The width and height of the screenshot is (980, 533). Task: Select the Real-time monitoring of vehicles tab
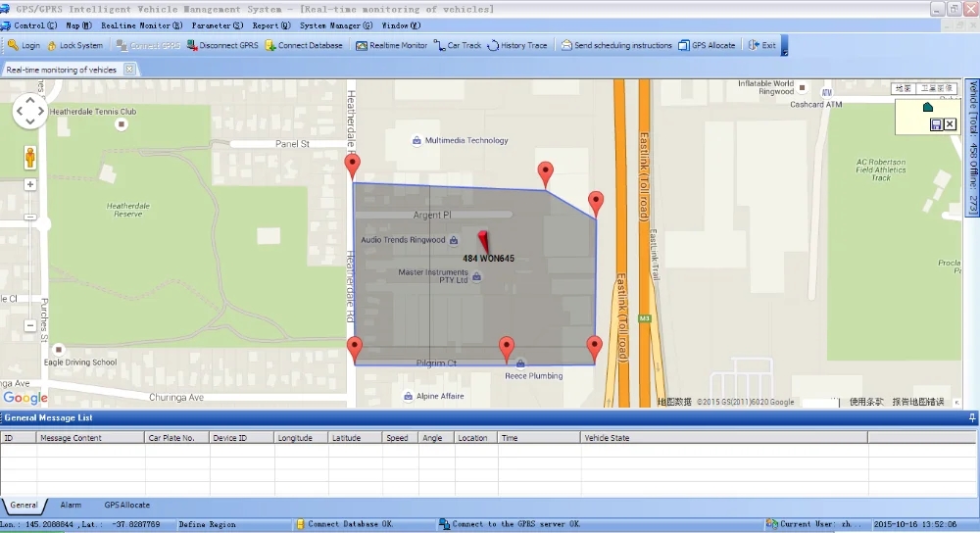[x=61, y=70]
